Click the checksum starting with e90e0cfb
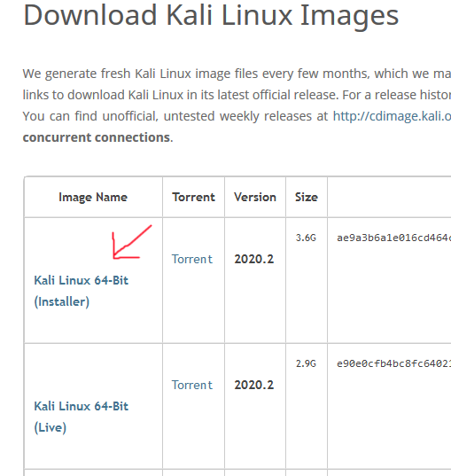 [393, 363]
